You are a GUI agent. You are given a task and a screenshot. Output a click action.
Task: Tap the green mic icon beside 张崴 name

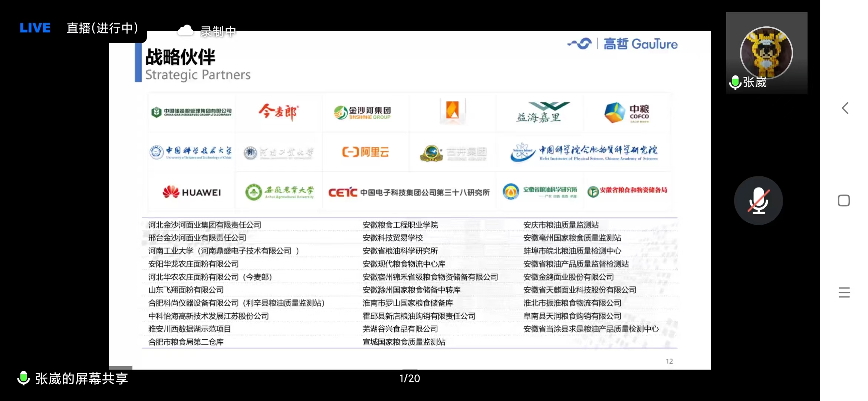735,82
